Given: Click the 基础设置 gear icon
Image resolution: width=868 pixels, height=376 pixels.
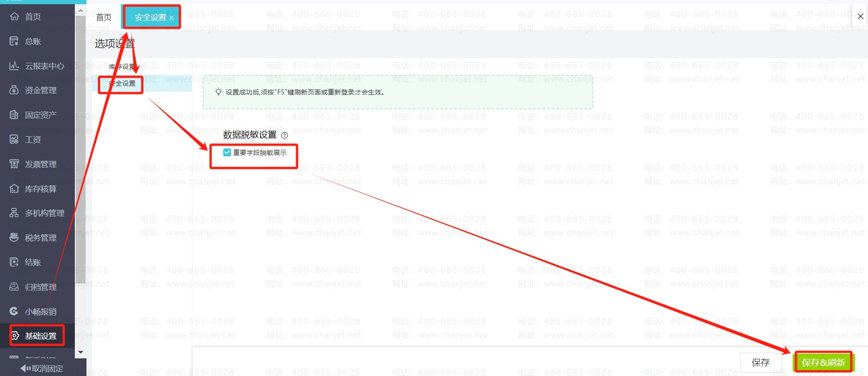Looking at the screenshot, I should [15, 336].
